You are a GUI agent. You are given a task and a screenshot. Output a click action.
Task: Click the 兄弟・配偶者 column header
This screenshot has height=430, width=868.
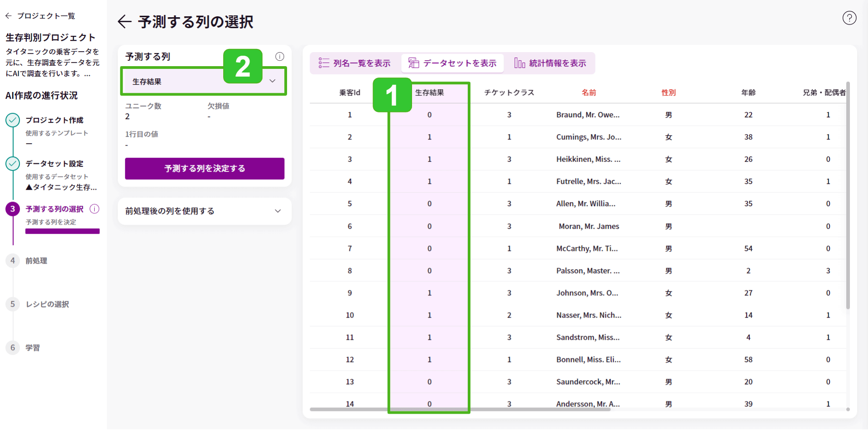[x=824, y=92]
